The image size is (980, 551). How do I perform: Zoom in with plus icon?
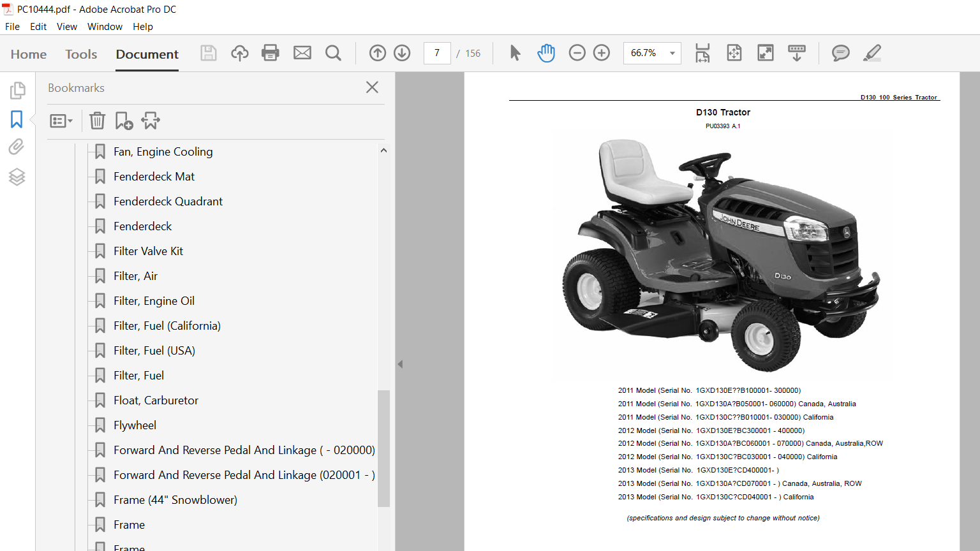coord(602,53)
